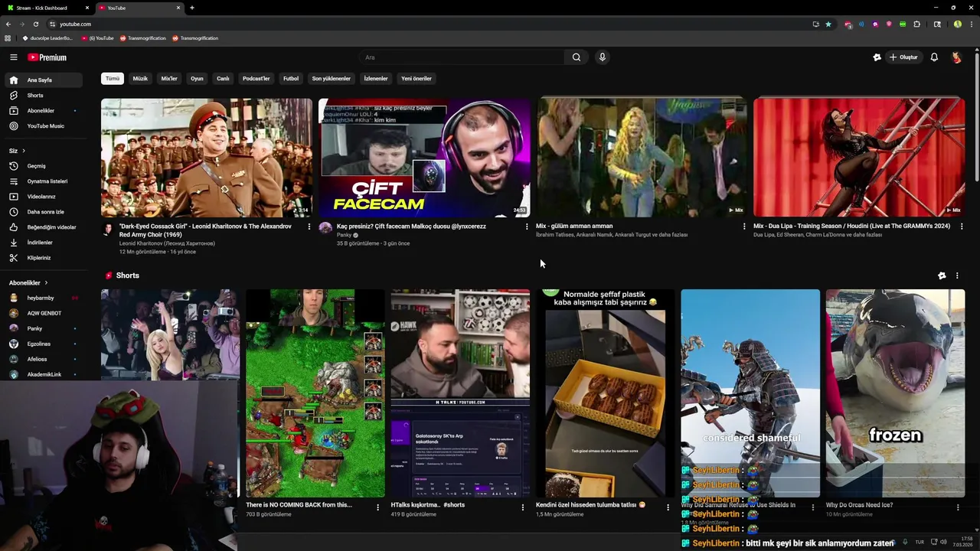Screen dimensions: 980x551
Task: Open options menu for Cossack Girl video
Action: [x=309, y=227]
